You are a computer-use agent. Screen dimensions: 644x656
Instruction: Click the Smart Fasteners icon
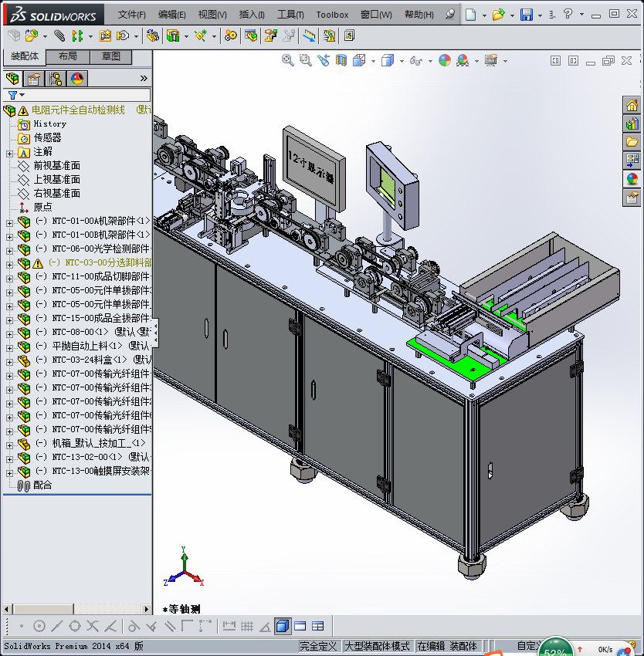point(105,36)
